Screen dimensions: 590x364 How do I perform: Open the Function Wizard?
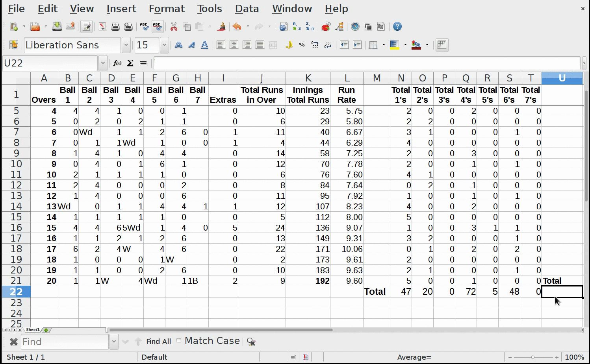(117, 63)
